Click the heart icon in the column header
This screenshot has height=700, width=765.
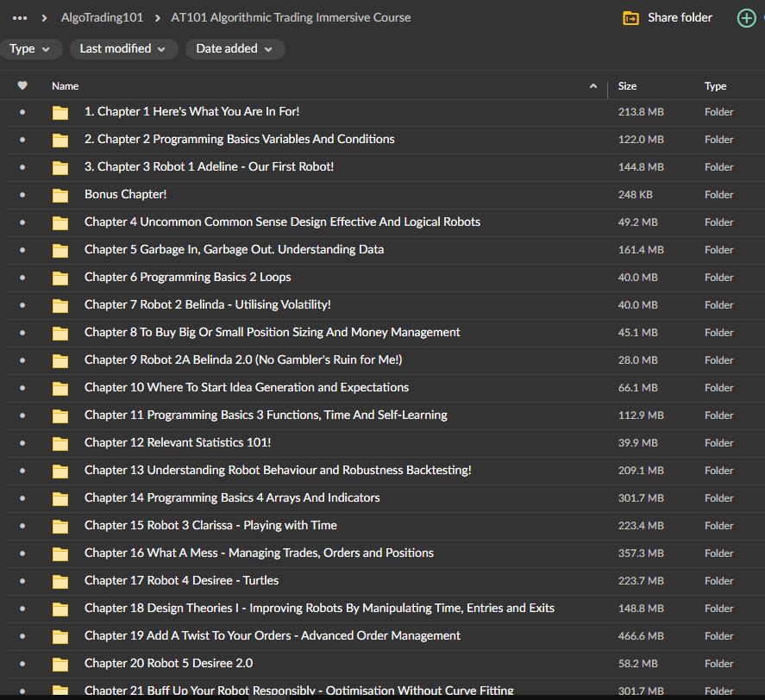22,85
